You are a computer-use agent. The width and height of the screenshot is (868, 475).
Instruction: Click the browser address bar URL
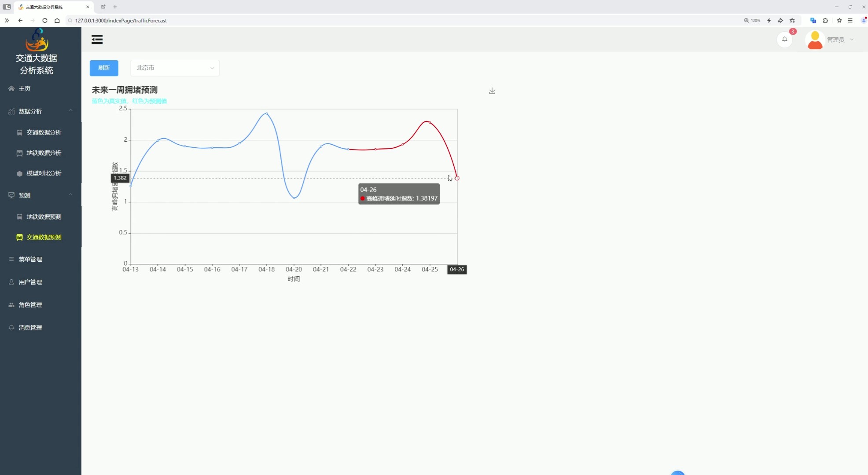tap(121, 21)
